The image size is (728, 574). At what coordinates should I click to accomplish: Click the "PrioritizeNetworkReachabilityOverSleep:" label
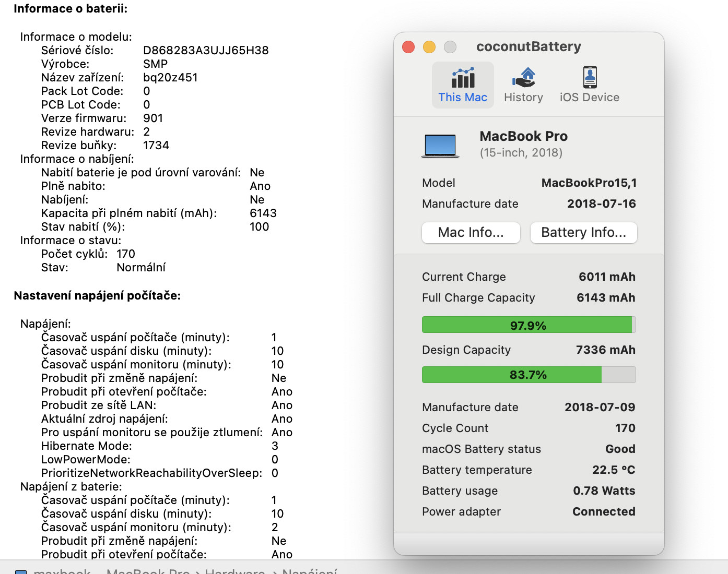[152, 473]
